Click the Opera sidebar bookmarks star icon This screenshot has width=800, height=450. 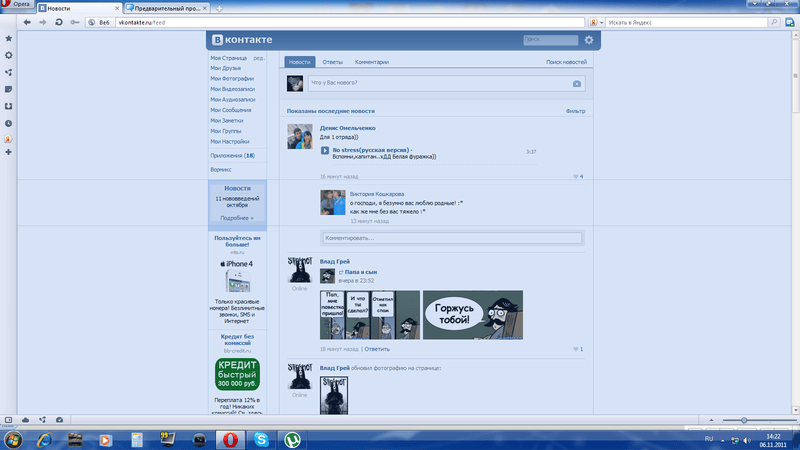9,38
